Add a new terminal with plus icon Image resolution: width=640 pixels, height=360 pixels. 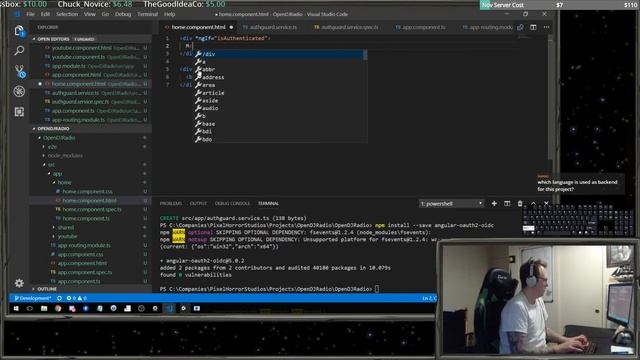[x=494, y=203]
